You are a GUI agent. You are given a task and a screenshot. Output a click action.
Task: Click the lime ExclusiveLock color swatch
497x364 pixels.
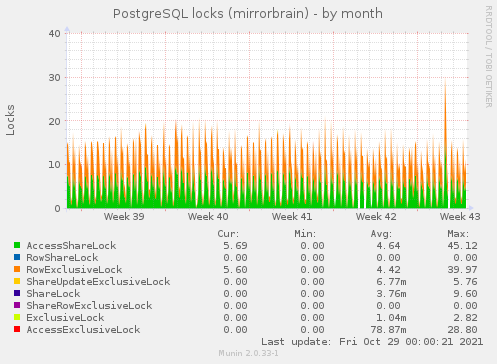(17, 317)
